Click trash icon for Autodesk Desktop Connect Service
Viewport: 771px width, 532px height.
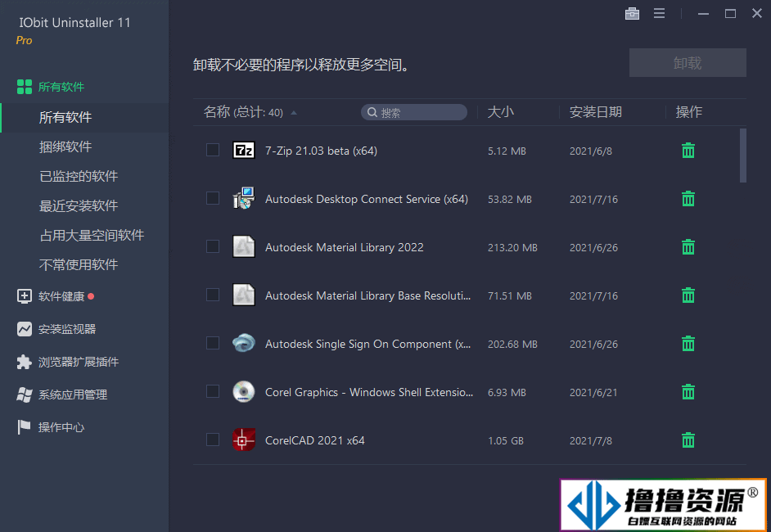(x=688, y=199)
